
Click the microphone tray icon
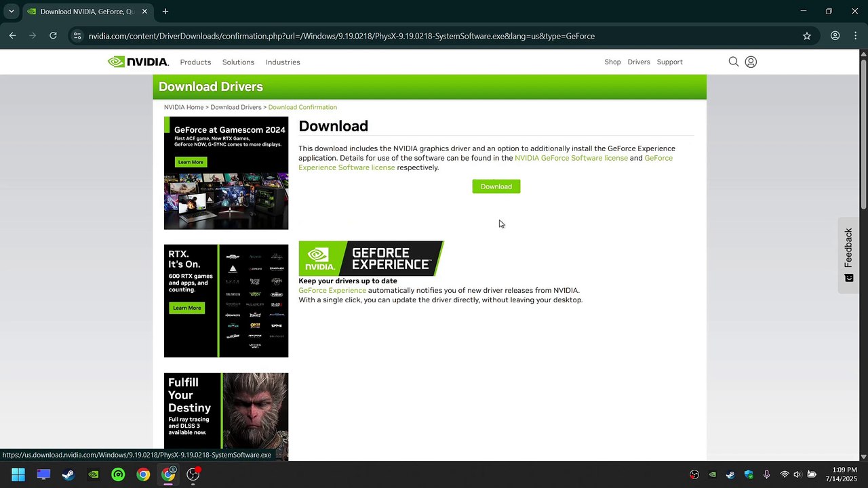pyautogui.click(x=766, y=474)
